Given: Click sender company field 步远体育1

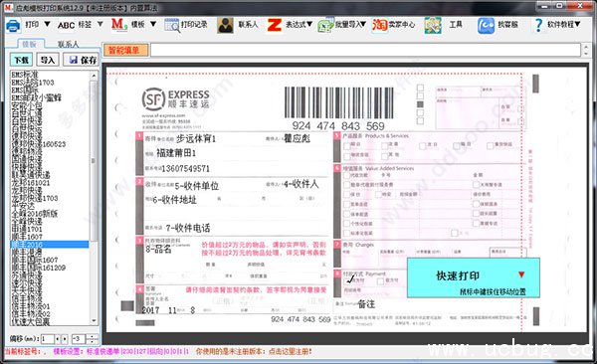Looking at the screenshot, I should [196, 138].
